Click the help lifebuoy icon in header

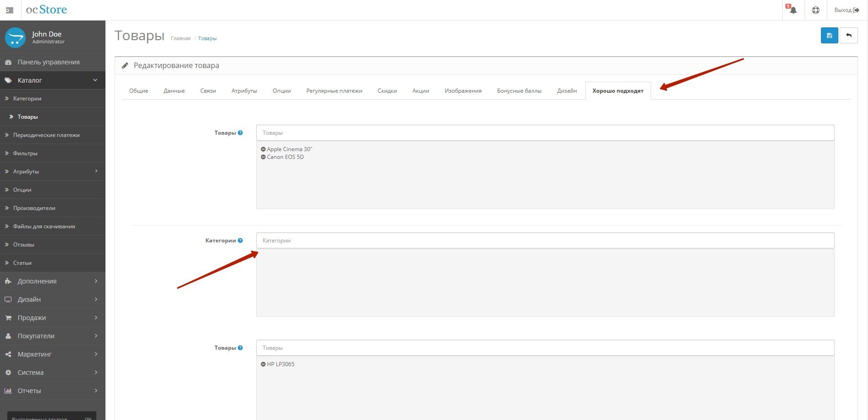point(815,10)
